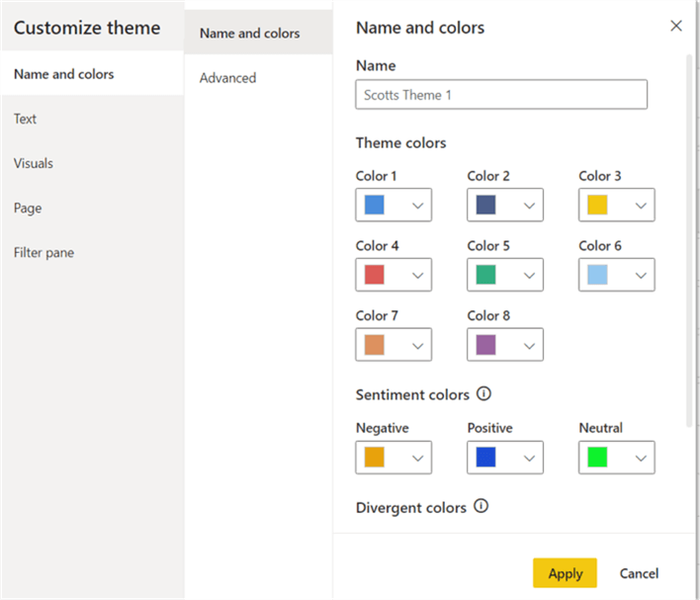Click the orange Color 7 swatch
The width and height of the screenshot is (700, 600).
374,345
